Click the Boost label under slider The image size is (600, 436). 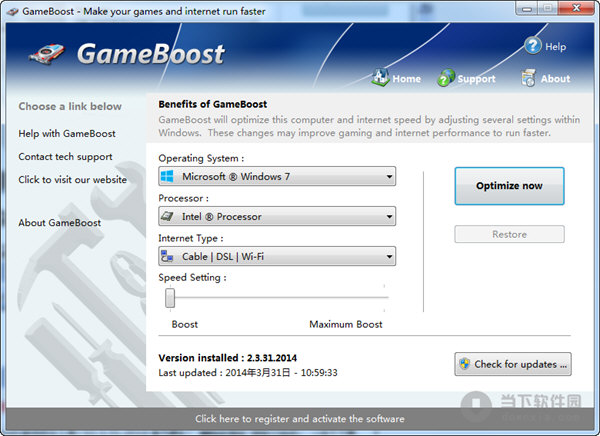pyautogui.click(x=185, y=325)
